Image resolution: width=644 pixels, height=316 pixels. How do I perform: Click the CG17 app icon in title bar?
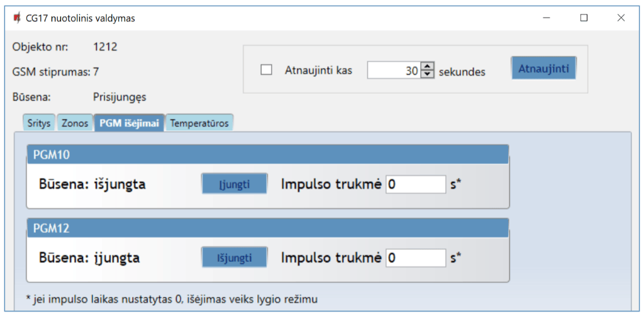[x=16, y=18]
